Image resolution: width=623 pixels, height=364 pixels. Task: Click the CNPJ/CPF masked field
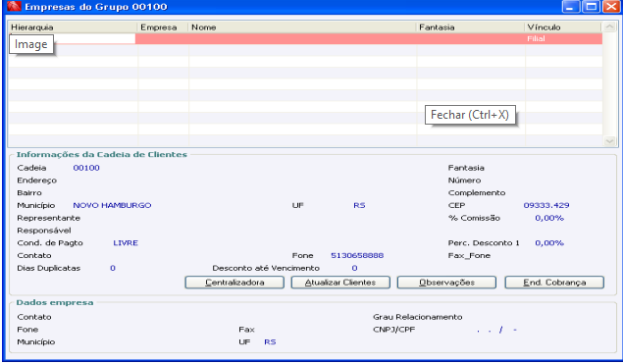click(496, 330)
